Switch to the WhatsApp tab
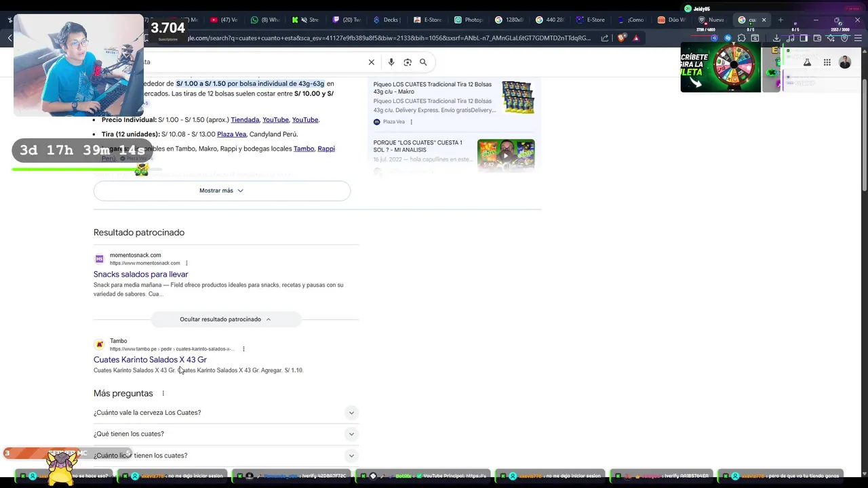The image size is (868, 488). 264,20
